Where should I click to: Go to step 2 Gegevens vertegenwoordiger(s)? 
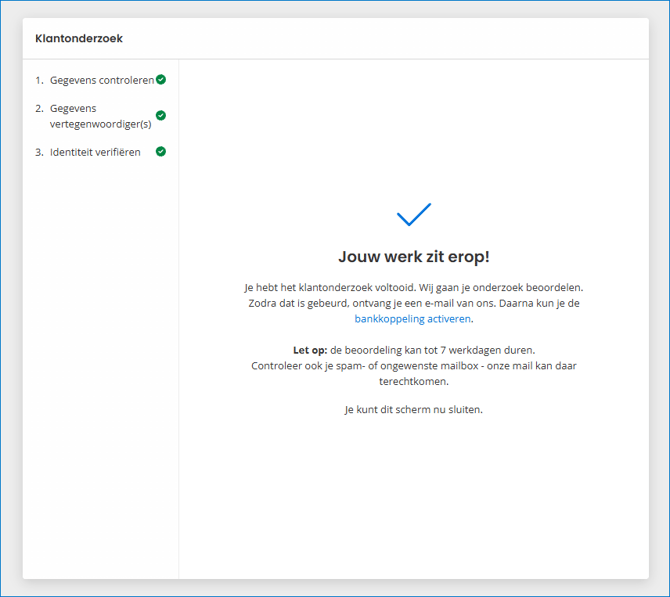pos(100,116)
